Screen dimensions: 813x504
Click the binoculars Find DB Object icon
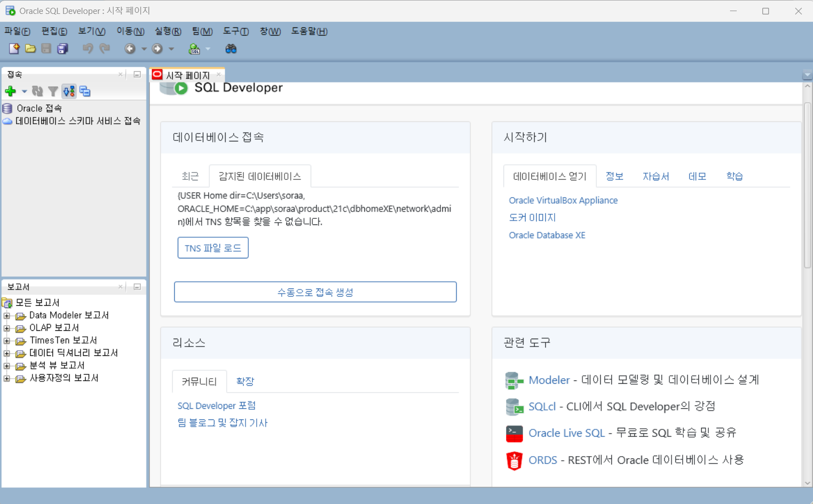(x=231, y=48)
